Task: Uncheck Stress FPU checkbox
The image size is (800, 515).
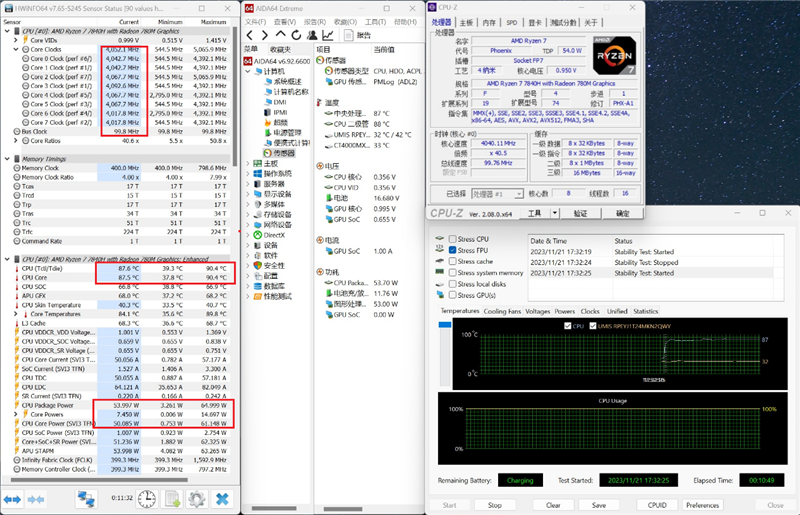Action: [x=453, y=250]
